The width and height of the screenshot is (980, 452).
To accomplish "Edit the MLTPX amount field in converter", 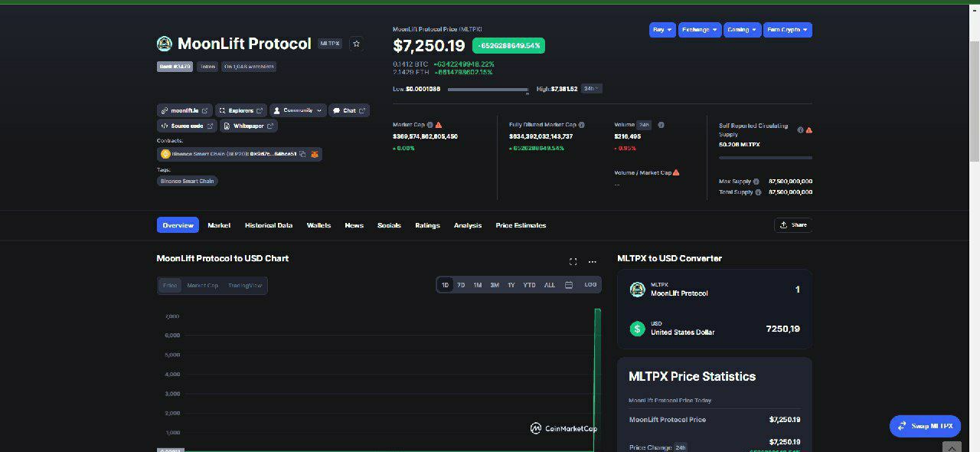I will pos(797,290).
